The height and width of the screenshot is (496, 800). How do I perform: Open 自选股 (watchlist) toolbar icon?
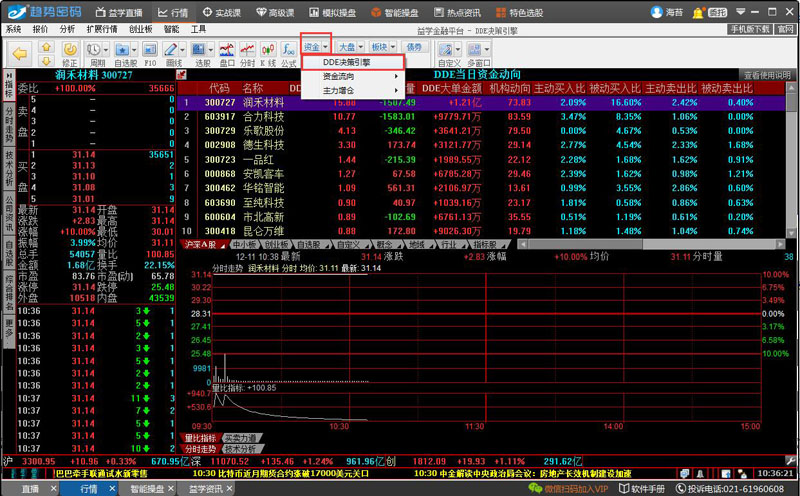[125, 53]
